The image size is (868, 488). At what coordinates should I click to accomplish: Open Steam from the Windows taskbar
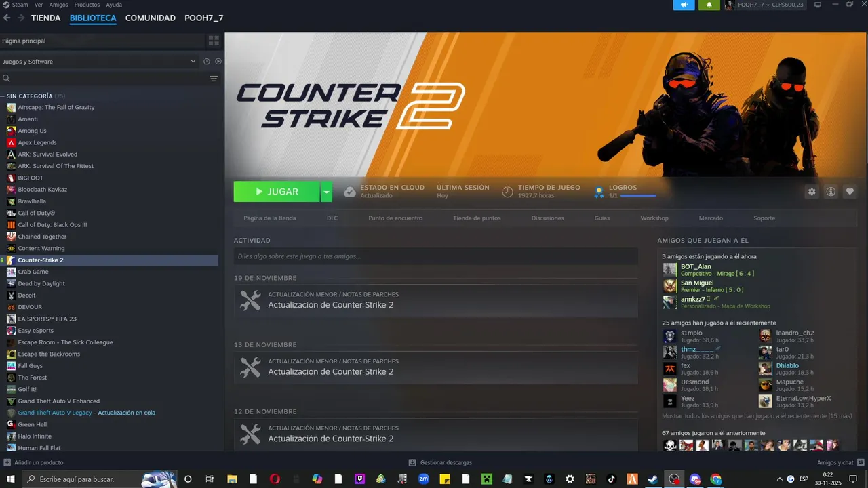[653, 479]
